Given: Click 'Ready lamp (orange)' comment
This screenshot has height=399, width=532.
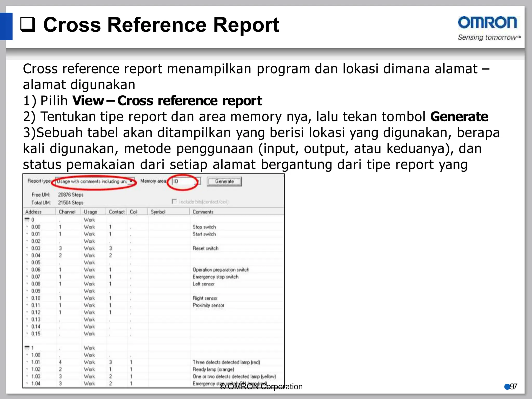Looking at the screenshot, I should coord(213,369).
